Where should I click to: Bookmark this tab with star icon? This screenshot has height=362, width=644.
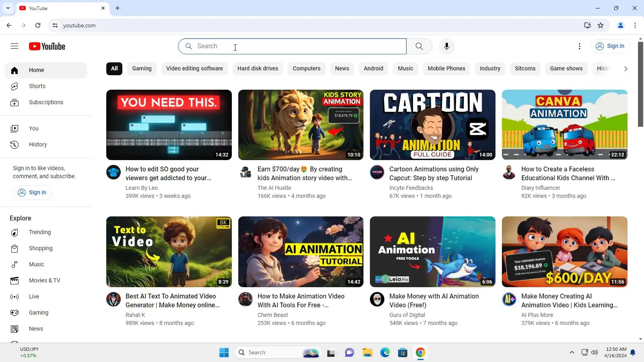(x=601, y=25)
